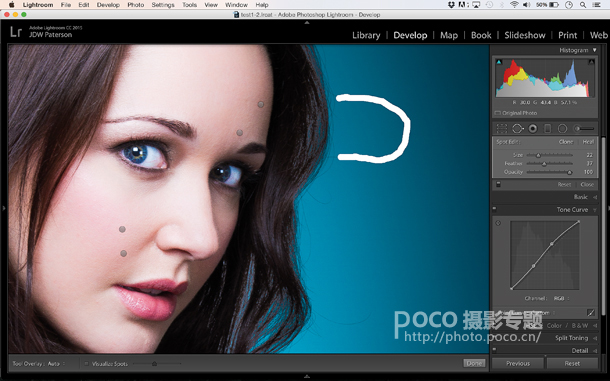Open AirPlay display menu
The height and width of the screenshot is (381, 610).
[476, 5]
